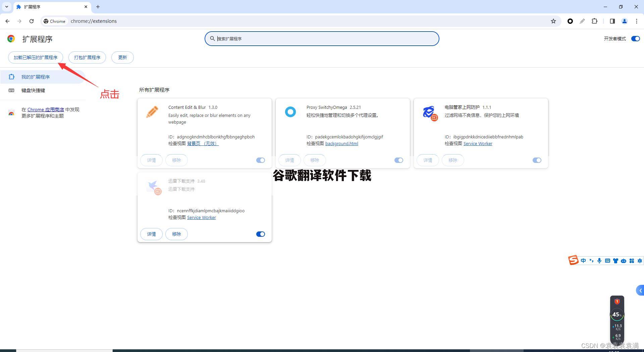Select the 扩展程序 browser tab

coord(52,7)
